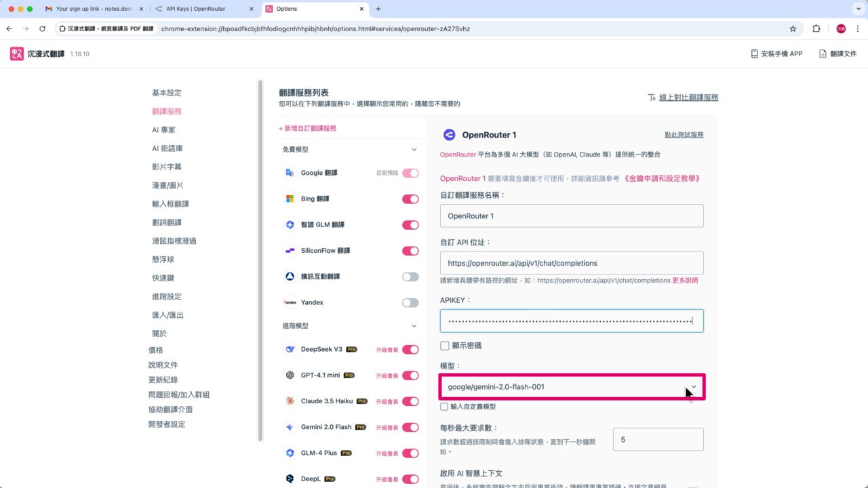Image resolution: width=868 pixels, height=488 pixels.
Task: Open the advanced settings menu item
Action: pyautogui.click(x=167, y=297)
